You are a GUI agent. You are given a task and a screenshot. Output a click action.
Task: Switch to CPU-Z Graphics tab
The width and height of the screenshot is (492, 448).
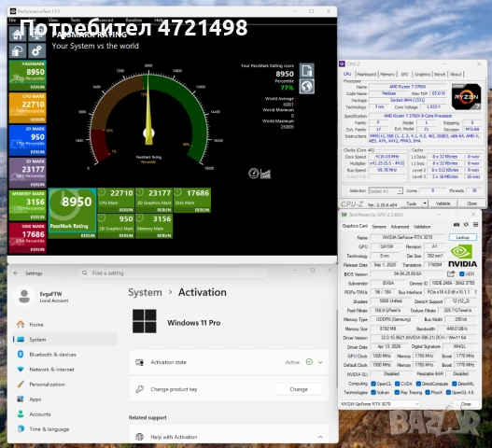(x=422, y=75)
